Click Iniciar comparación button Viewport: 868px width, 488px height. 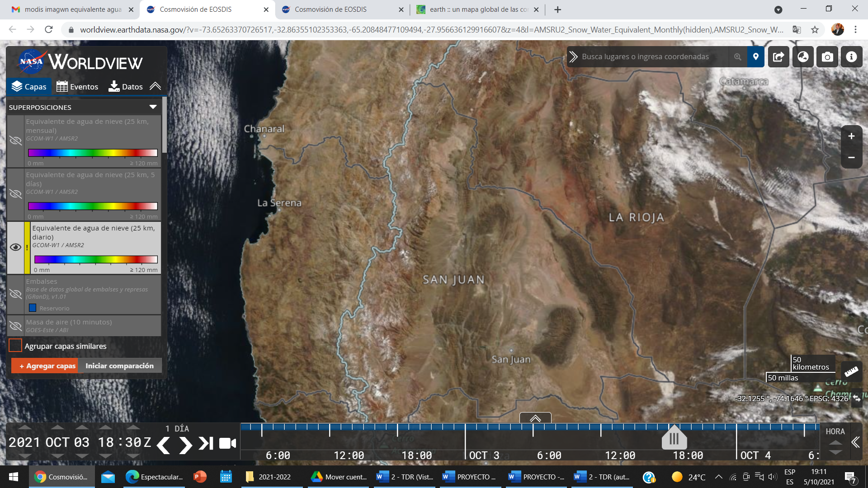(x=119, y=366)
